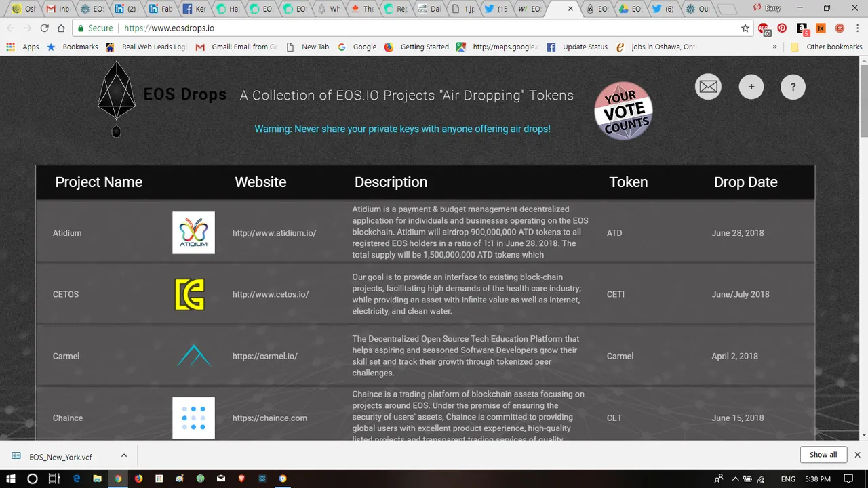Click the Your Vote Counts badge
This screenshot has height=488, width=868.
(x=623, y=111)
